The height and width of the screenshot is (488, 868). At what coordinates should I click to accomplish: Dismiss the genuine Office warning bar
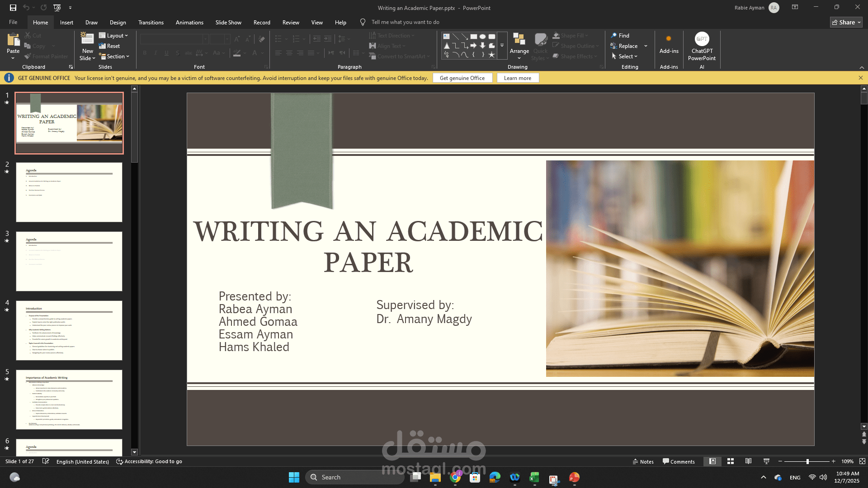[860, 78]
